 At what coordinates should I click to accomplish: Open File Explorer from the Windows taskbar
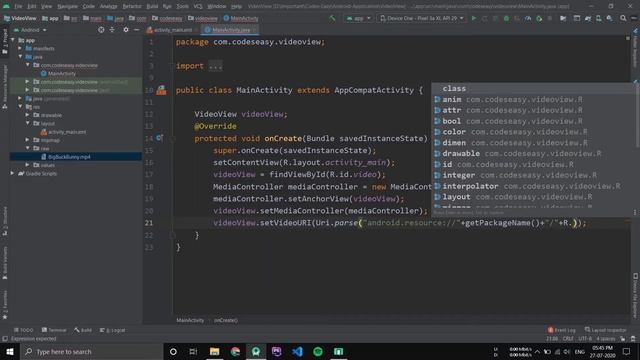[x=214, y=351]
